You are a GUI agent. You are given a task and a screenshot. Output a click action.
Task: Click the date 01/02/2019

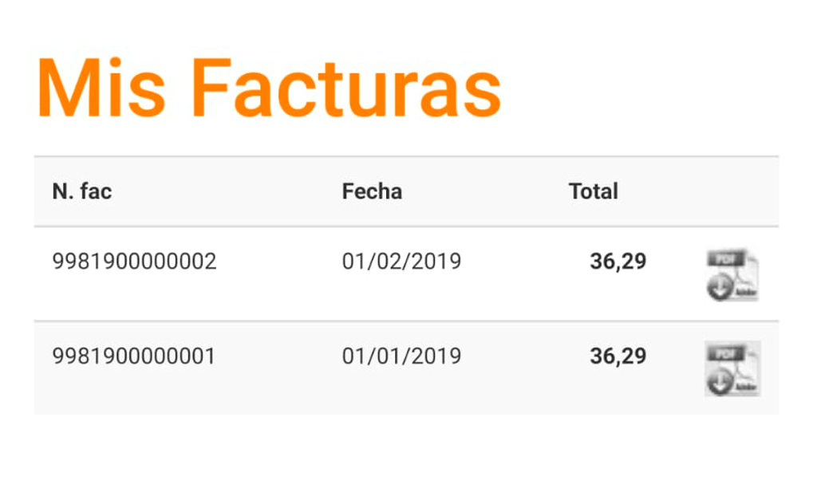pyautogui.click(x=401, y=262)
